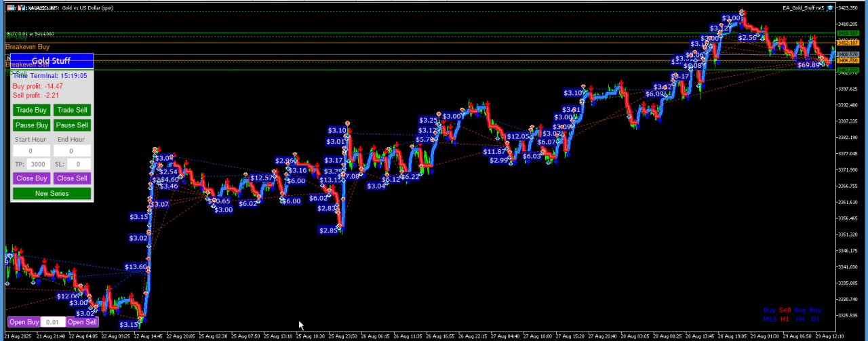This screenshot has height=341, width=868.
Task: Click the 3406.550 orange price tag
Action: click(x=848, y=60)
